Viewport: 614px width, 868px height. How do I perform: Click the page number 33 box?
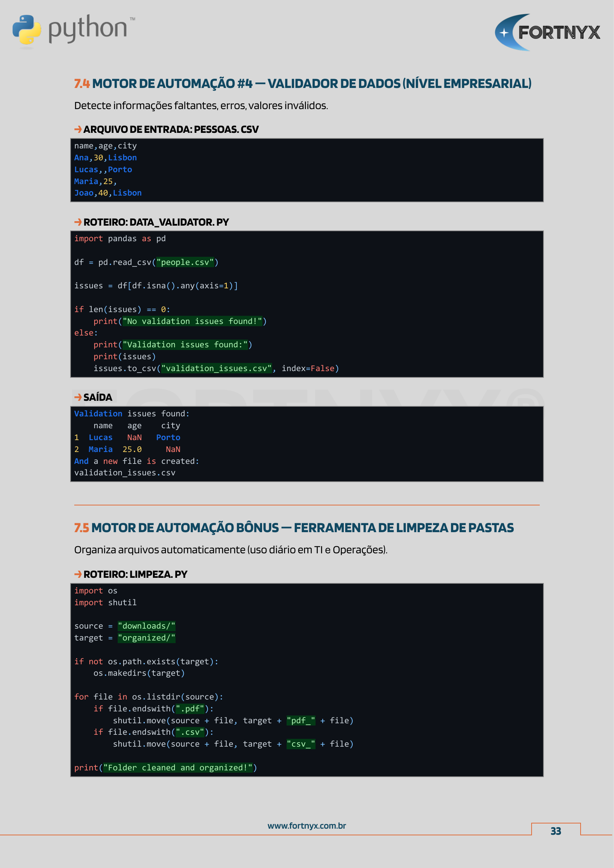tap(555, 831)
